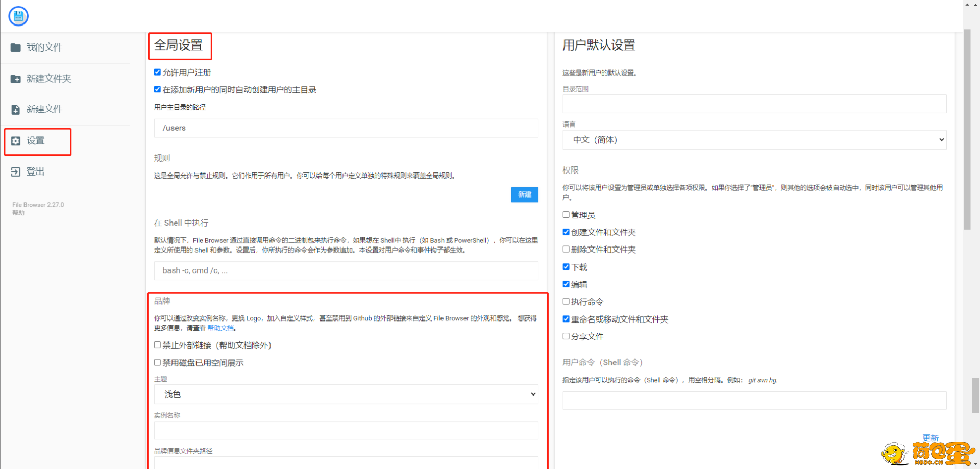
Task: Check the 管理员 permission
Action: pyautogui.click(x=566, y=215)
